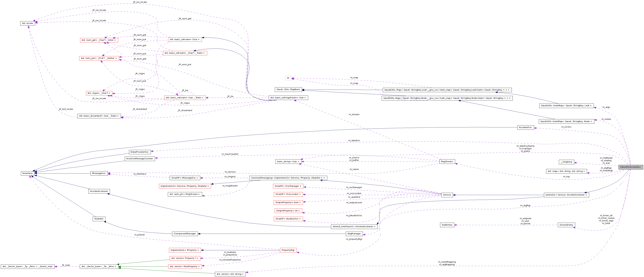Open the MsgStream class documentation node
This screenshot has width=644, height=277.
point(447,161)
